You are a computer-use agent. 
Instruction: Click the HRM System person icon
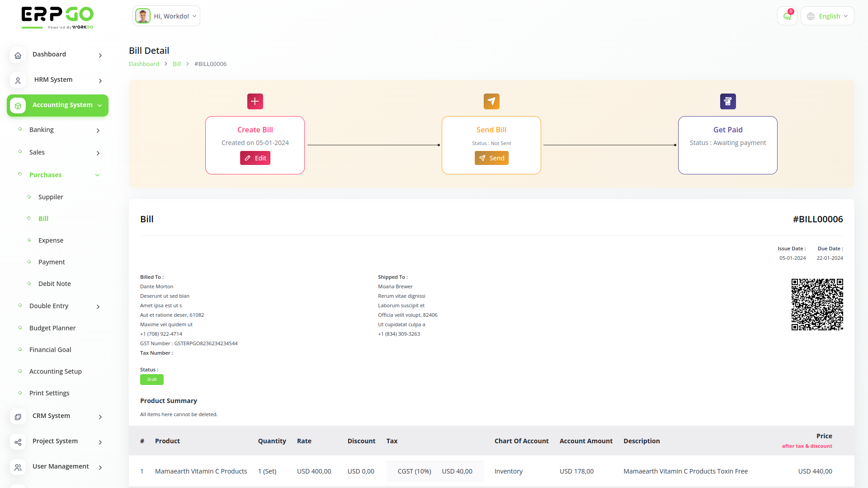click(18, 80)
